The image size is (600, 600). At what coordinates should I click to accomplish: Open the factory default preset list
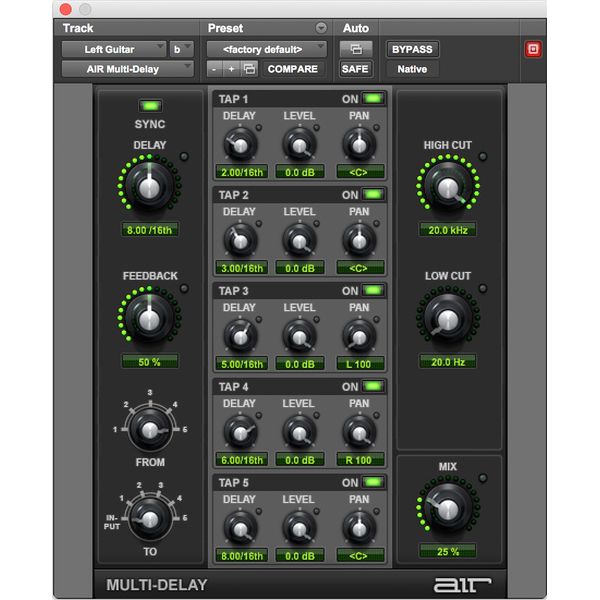point(266,49)
